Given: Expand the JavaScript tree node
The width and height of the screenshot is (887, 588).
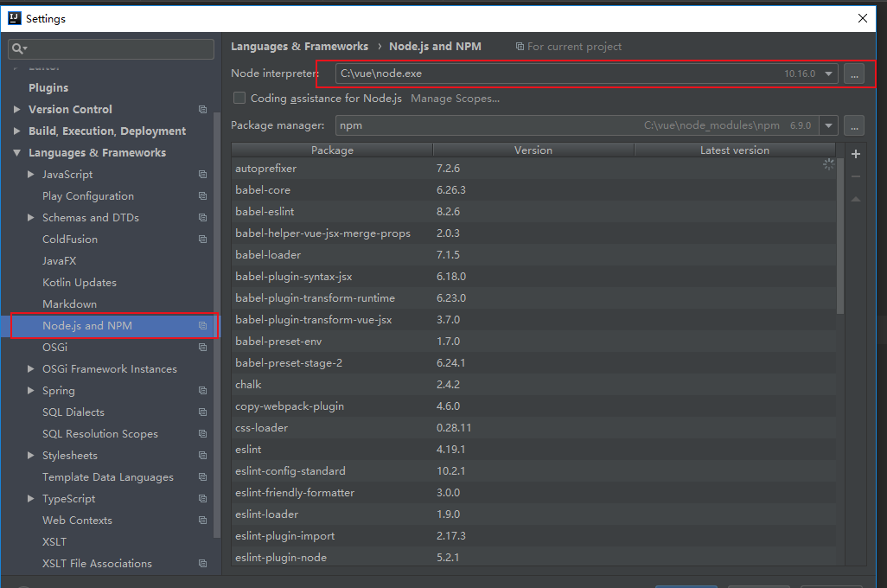Looking at the screenshot, I should click(x=30, y=175).
